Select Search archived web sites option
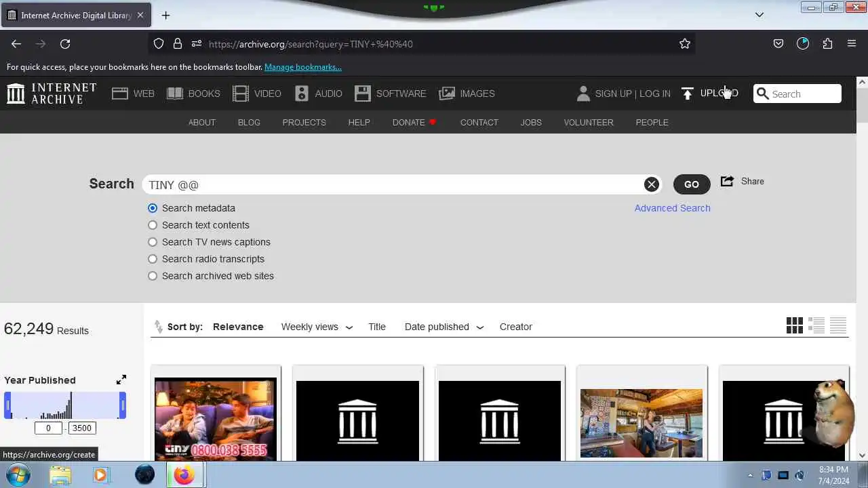 coord(153,276)
